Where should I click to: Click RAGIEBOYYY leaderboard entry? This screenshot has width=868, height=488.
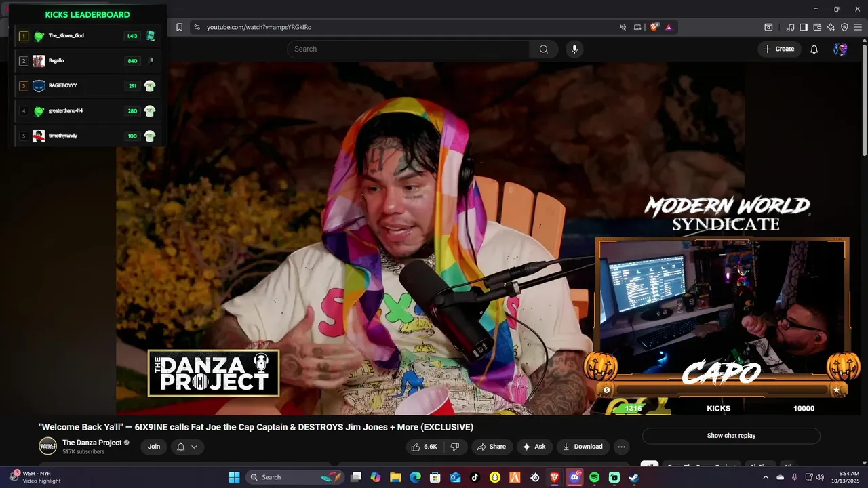click(x=87, y=86)
